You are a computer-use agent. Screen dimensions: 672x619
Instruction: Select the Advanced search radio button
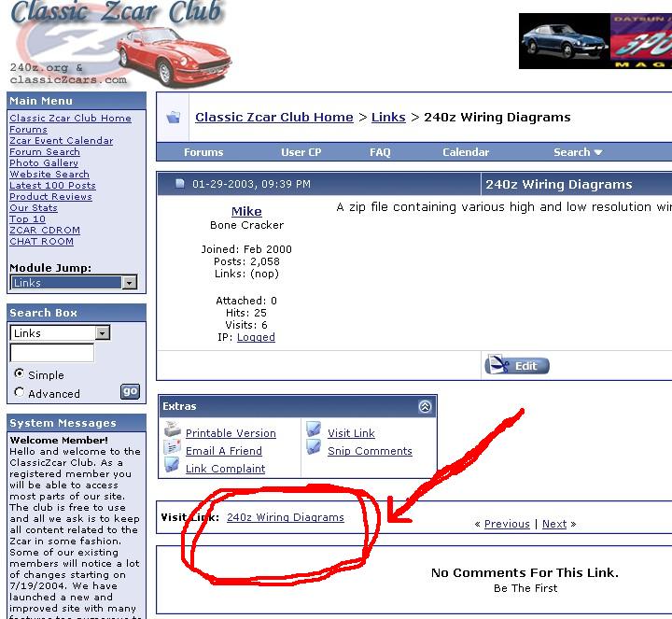click(x=19, y=392)
